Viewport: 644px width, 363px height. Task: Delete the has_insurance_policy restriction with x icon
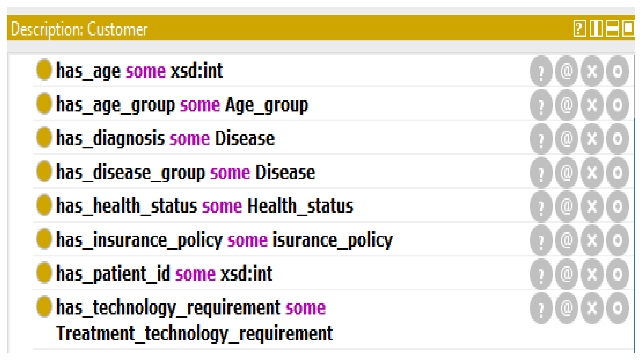click(x=592, y=240)
